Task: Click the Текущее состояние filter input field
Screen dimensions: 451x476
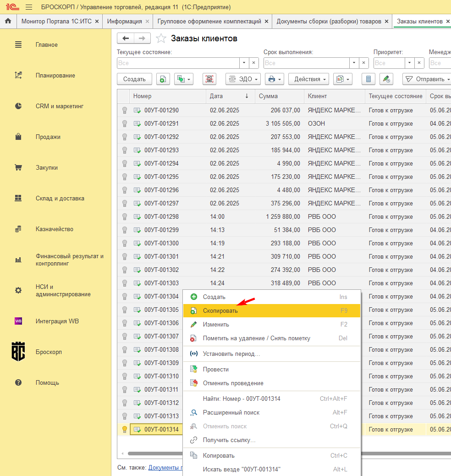Action: pos(178,63)
